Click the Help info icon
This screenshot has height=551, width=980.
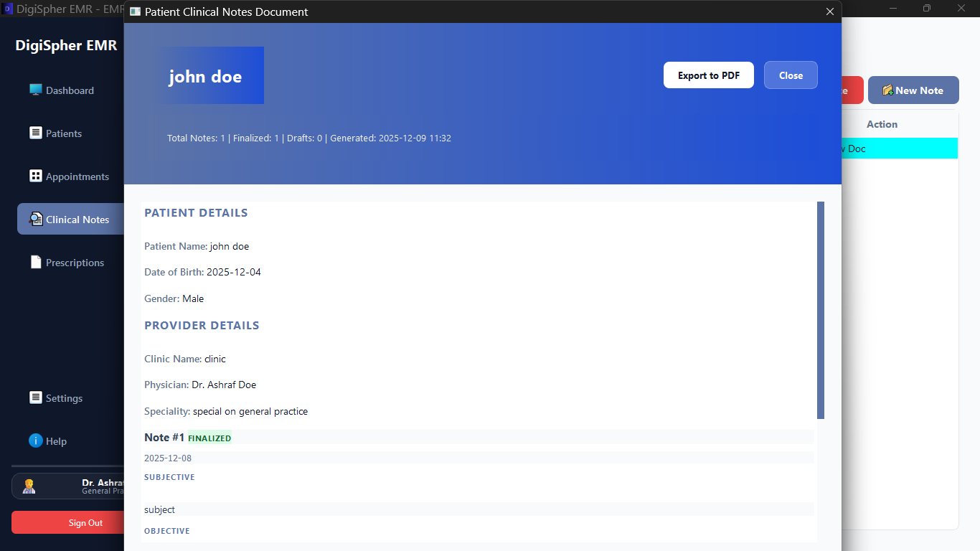34,441
